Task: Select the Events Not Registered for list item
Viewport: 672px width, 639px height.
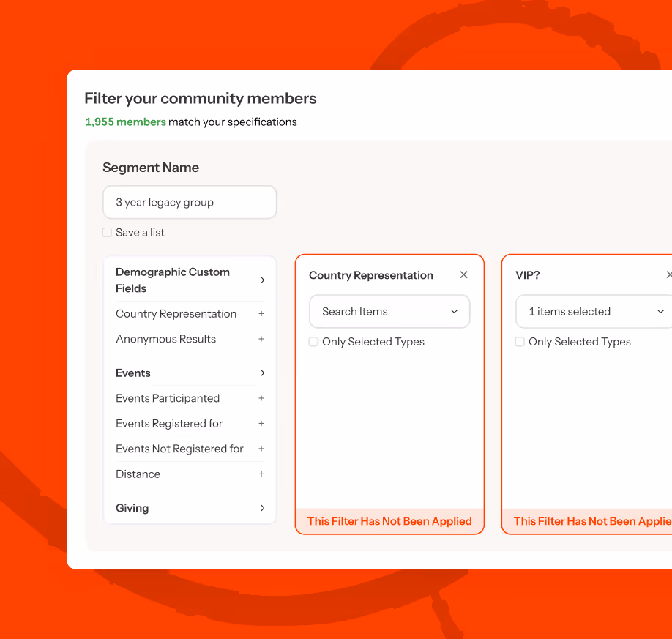Action: pyautogui.click(x=190, y=449)
